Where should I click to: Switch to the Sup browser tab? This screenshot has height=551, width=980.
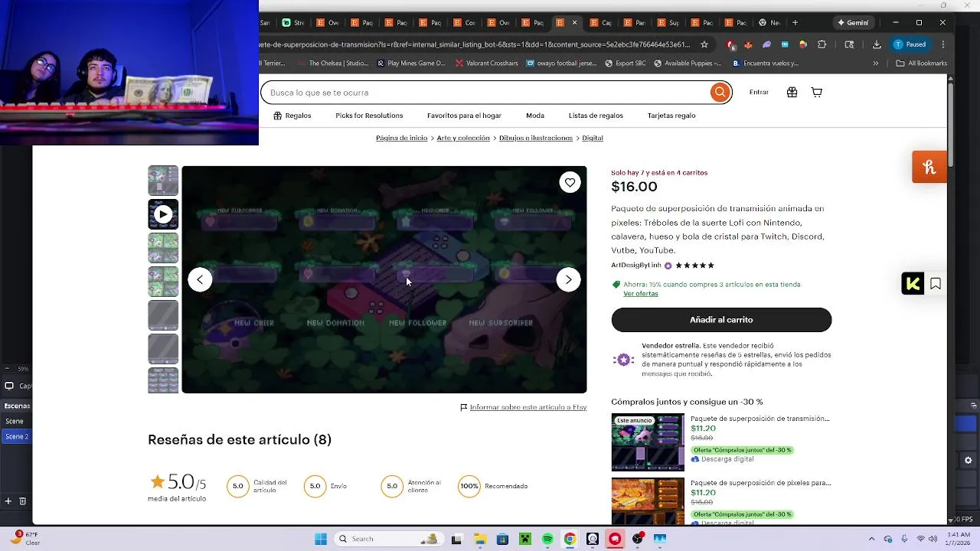click(x=668, y=22)
